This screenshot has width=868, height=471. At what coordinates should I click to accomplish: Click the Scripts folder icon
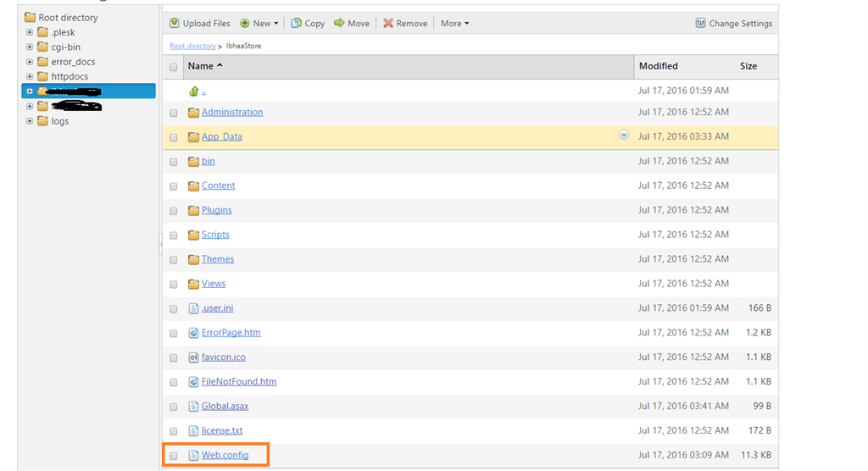(x=193, y=235)
